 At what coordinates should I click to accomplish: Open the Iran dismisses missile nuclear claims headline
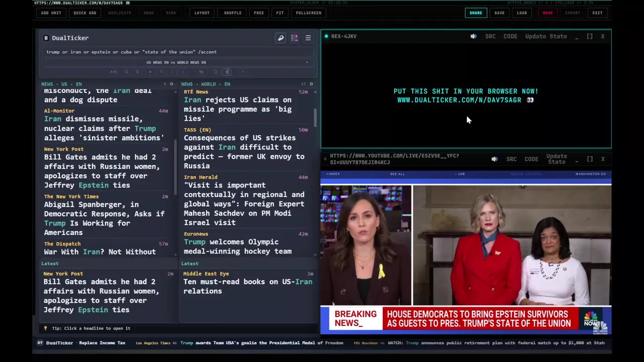pyautogui.click(x=104, y=128)
